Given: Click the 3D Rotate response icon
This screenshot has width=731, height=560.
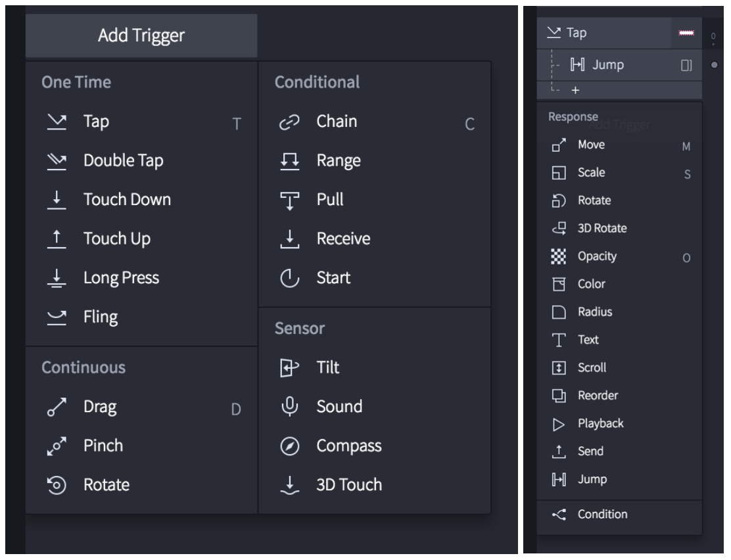Looking at the screenshot, I should pos(557,229).
